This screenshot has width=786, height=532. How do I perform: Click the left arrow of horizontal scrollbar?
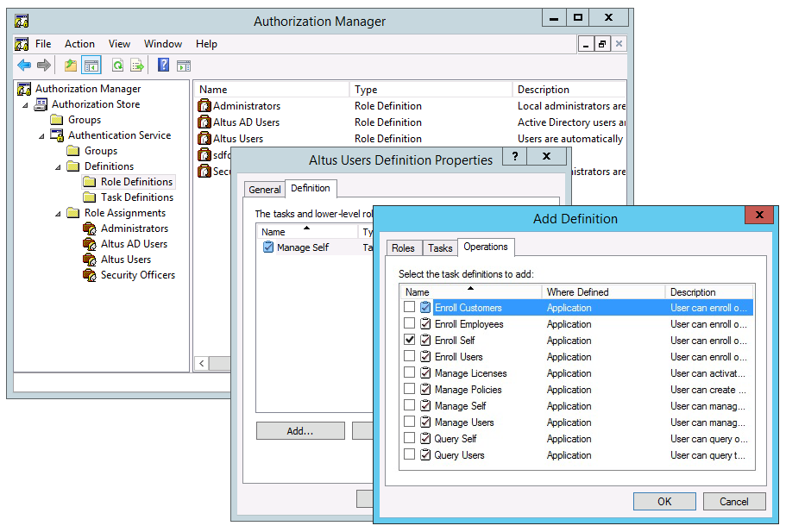pyautogui.click(x=202, y=364)
